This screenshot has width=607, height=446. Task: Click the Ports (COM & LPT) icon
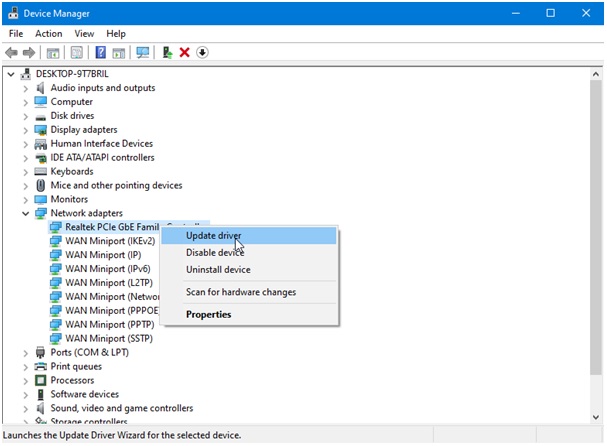pos(40,352)
